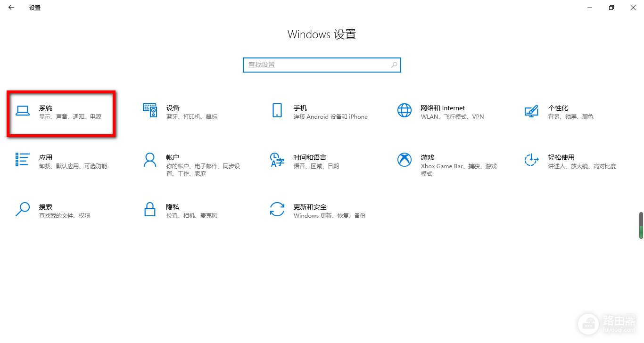This screenshot has height=343, width=644.
Task: Click the Windows 设置 page heading
Action: [322, 34]
